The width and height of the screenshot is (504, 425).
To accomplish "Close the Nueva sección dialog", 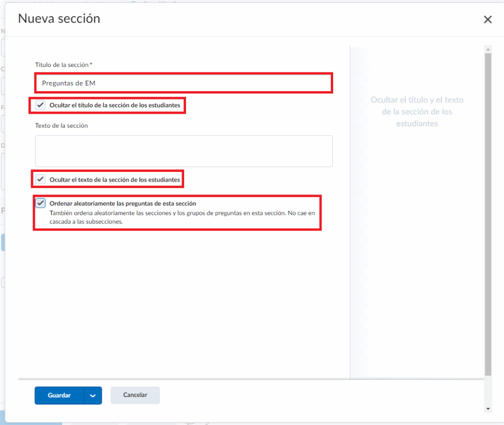I will click(x=488, y=20).
